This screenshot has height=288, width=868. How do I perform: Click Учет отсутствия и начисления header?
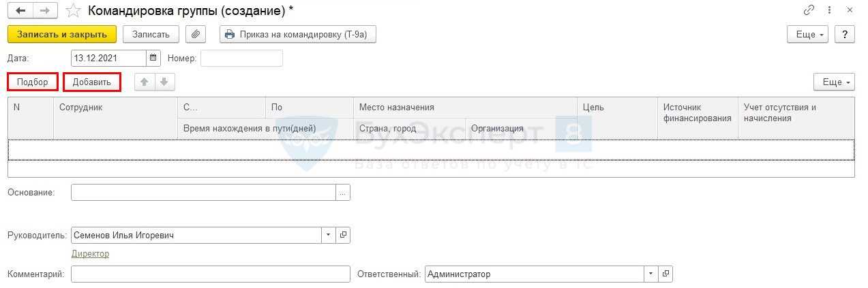[796, 118]
